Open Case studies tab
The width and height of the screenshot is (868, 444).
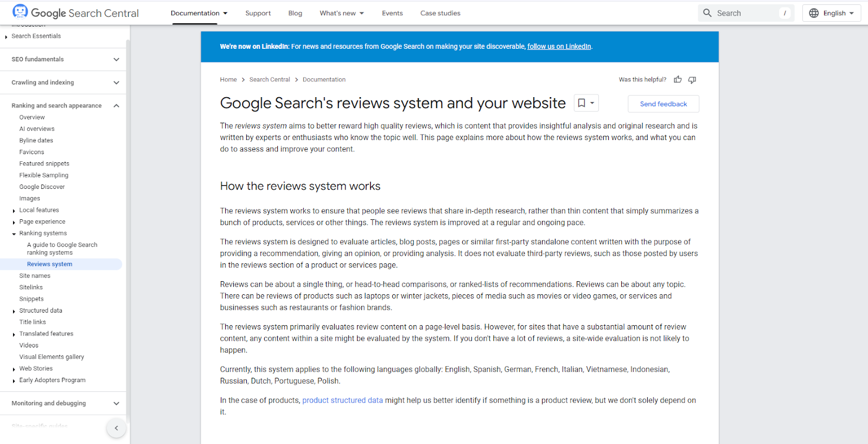440,13
